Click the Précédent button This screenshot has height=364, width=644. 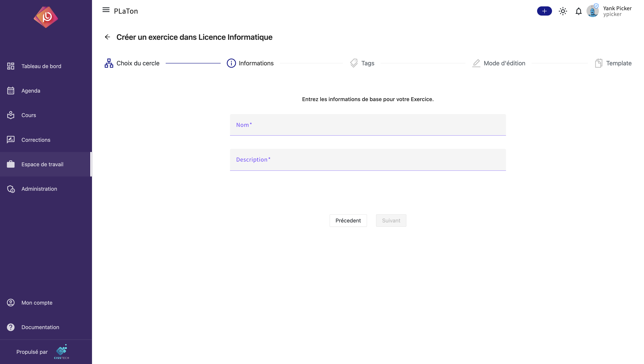(348, 220)
